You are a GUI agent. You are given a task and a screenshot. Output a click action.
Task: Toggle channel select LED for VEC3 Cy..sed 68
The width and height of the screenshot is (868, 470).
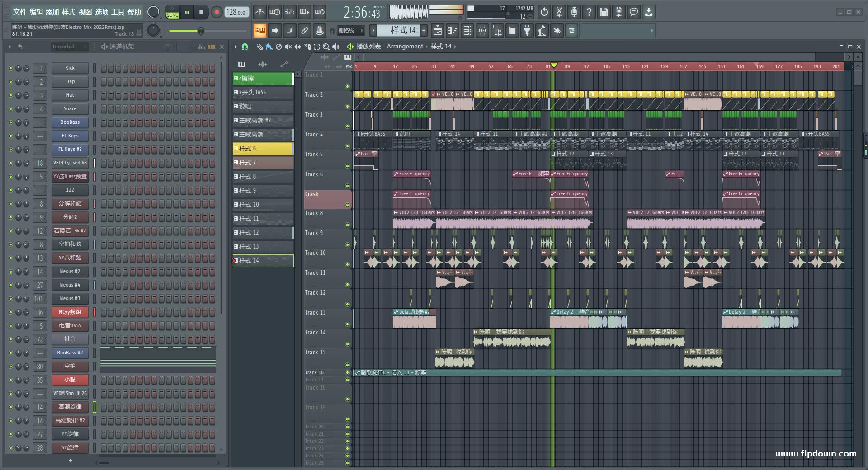94,163
